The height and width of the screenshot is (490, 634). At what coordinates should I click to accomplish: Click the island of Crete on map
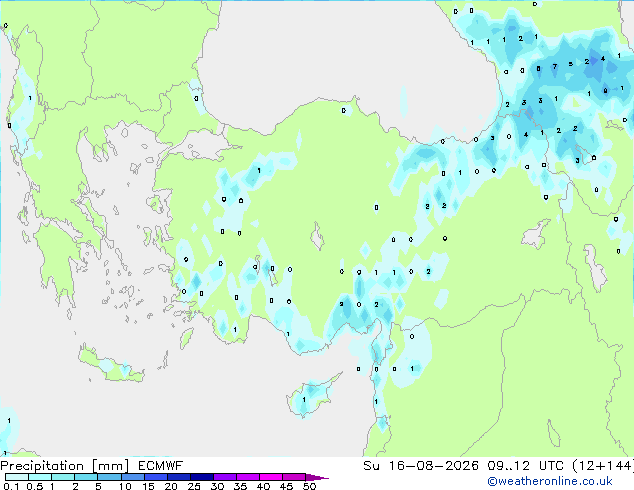111,366
